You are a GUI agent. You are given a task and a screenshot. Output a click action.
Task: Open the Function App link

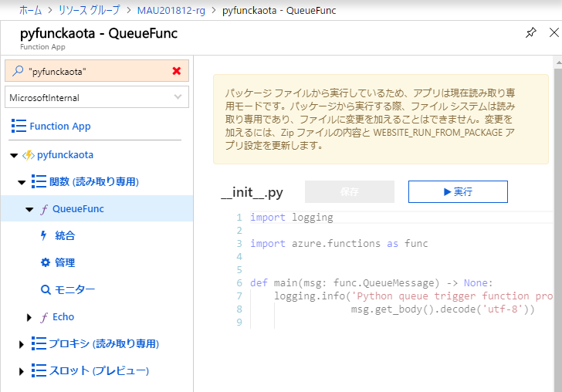point(60,126)
